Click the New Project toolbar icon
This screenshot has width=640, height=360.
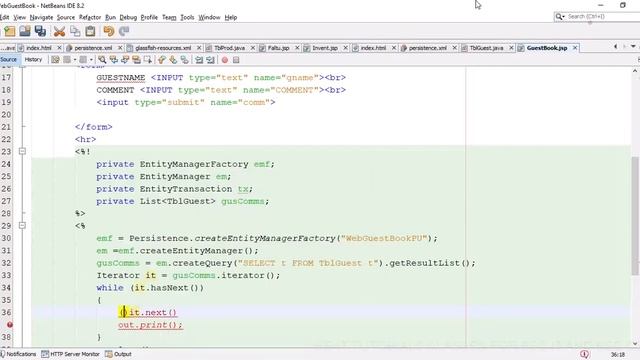[x=9, y=31]
